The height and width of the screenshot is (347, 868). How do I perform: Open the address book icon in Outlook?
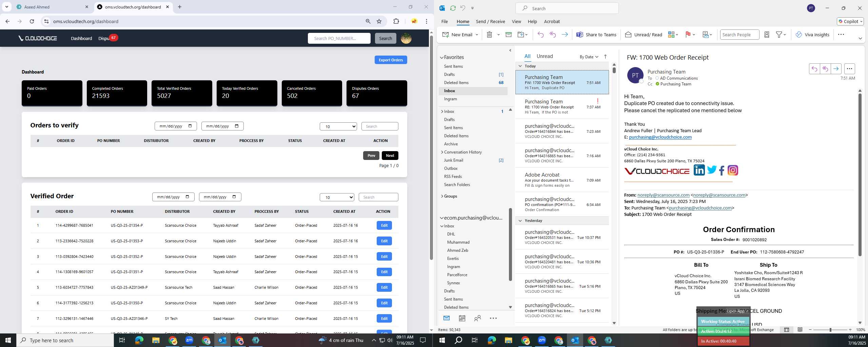coord(767,35)
